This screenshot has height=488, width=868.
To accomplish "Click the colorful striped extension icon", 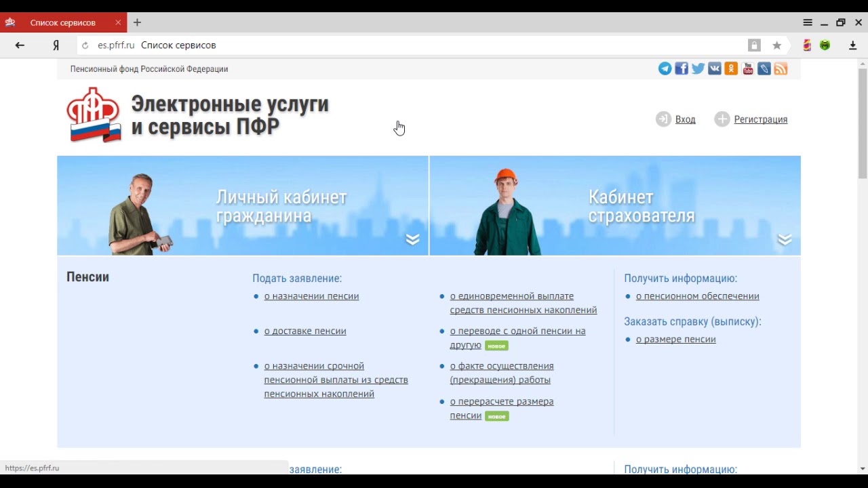I will [x=807, y=45].
